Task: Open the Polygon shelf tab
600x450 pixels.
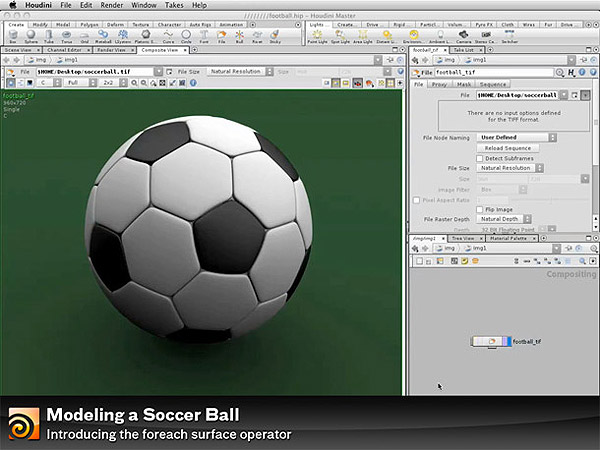Action: (90, 24)
